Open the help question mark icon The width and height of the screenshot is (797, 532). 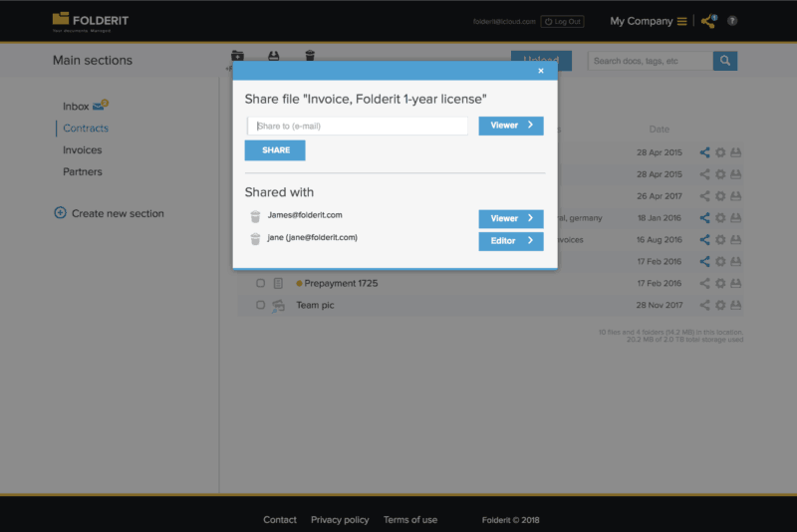tap(732, 21)
